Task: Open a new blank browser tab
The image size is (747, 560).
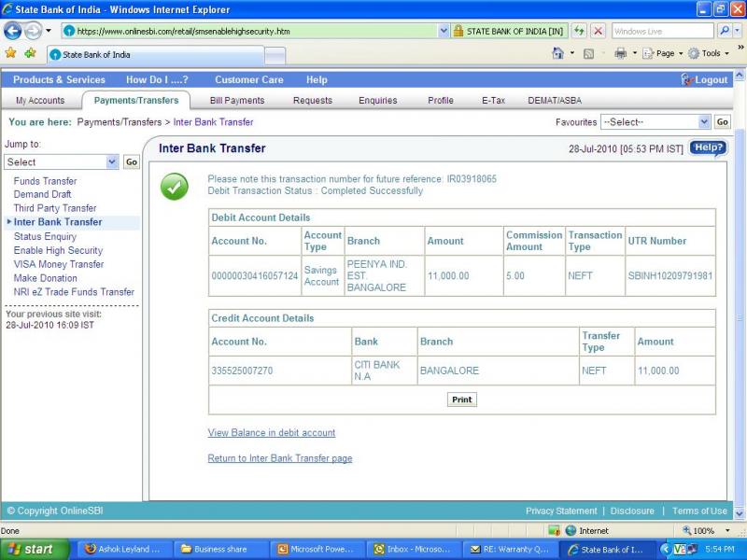Action: click(x=275, y=56)
